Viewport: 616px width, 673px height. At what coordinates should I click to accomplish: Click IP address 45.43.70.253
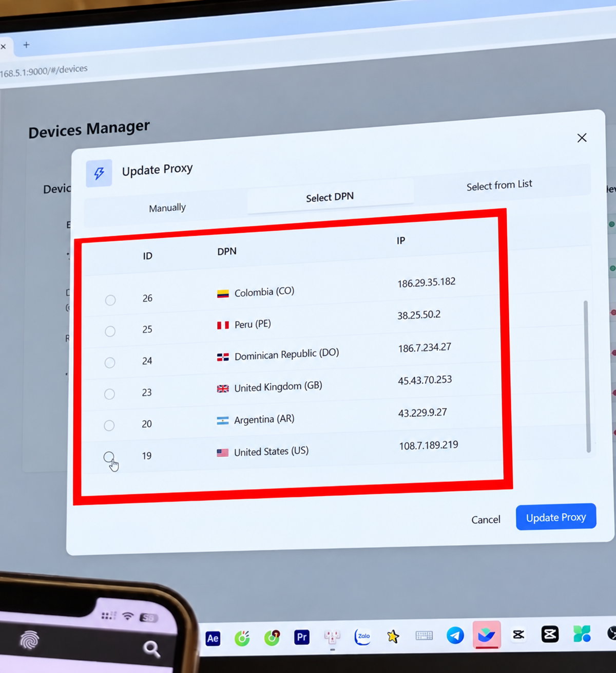coord(425,380)
